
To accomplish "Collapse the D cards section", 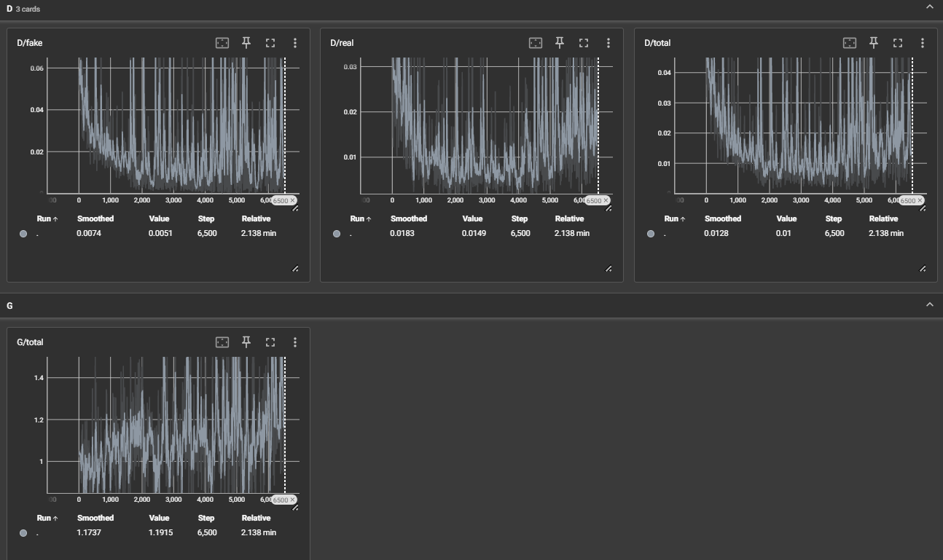I will (x=929, y=7).
